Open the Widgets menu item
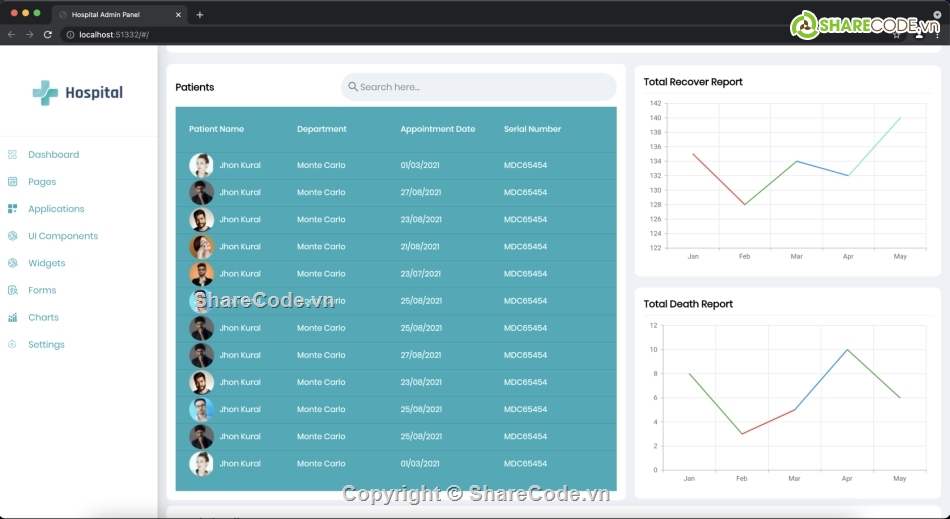 point(46,263)
